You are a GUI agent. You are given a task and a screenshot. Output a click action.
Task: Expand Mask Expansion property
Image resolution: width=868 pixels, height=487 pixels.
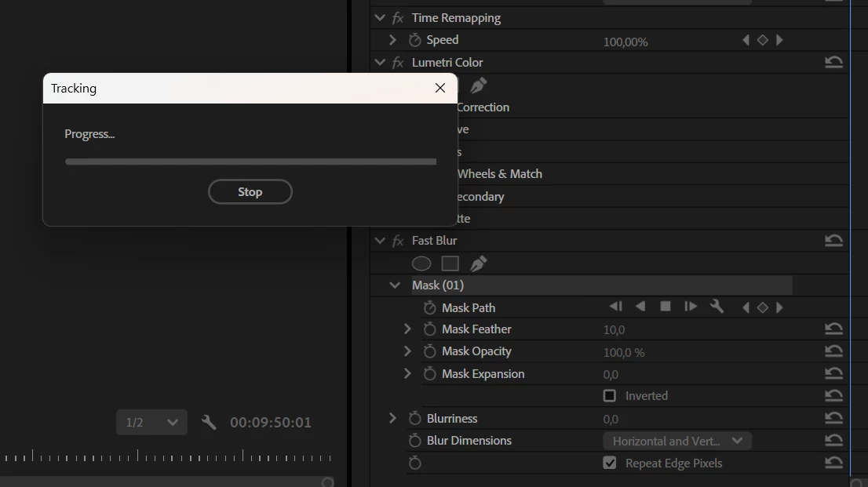pos(407,373)
